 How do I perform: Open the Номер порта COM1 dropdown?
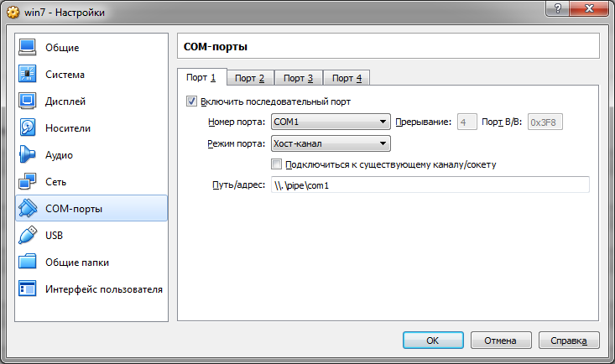[x=331, y=122]
